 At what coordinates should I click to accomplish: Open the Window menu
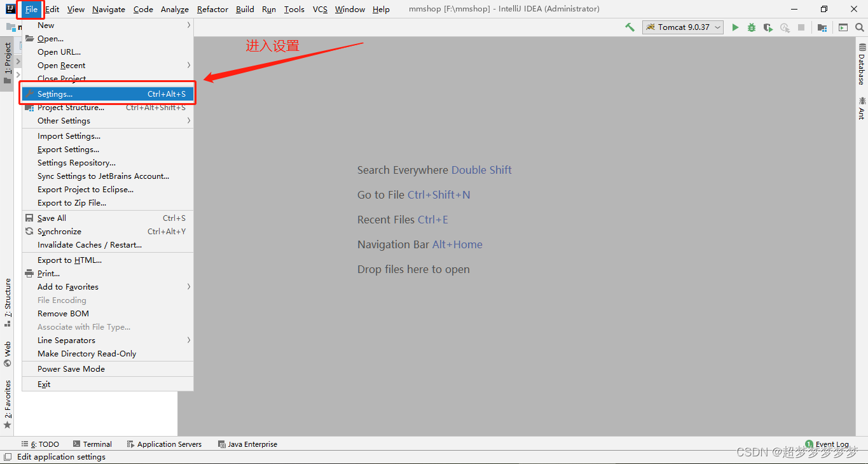point(350,9)
